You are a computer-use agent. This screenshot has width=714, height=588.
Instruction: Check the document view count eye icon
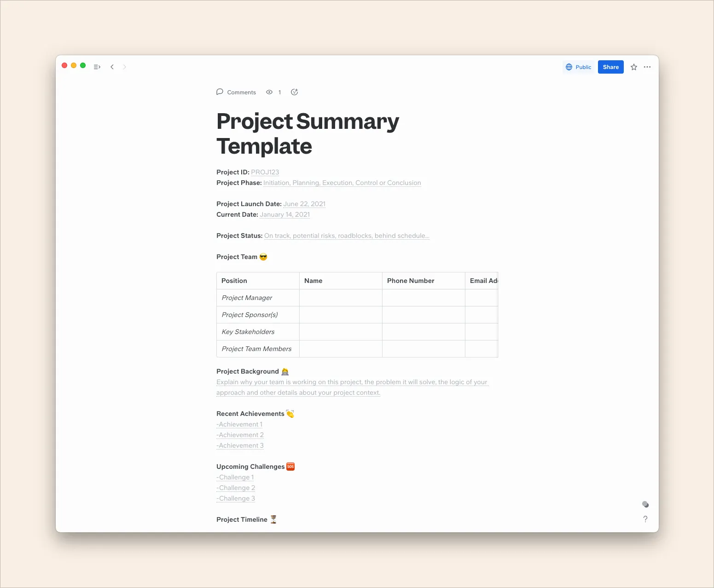click(269, 92)
